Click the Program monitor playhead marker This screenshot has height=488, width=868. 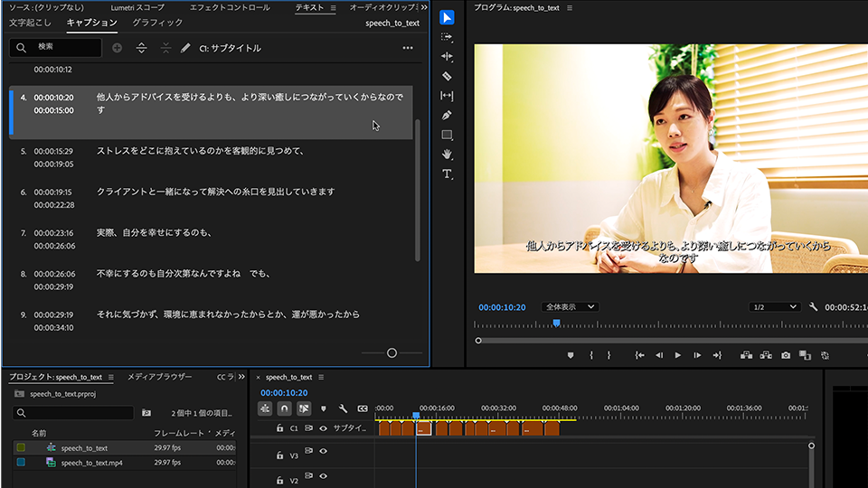point(556,323)
